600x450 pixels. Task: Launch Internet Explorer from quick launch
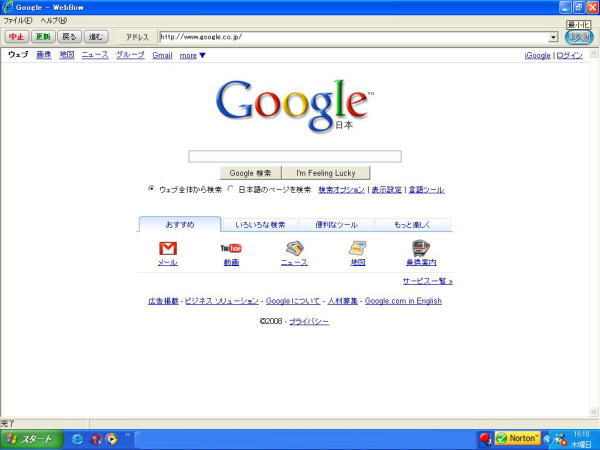point(77,439)
